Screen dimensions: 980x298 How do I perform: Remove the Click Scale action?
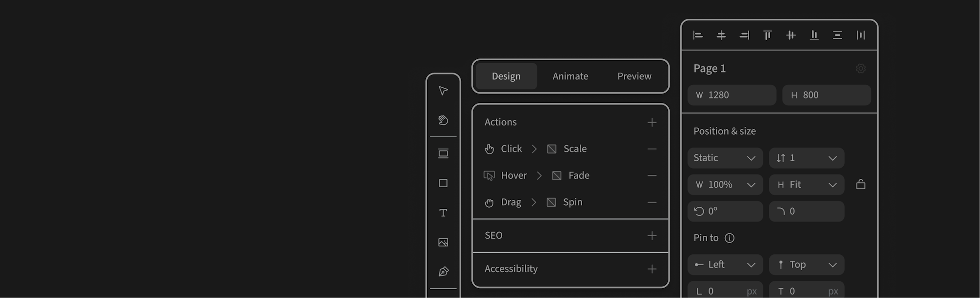[652, 149]
